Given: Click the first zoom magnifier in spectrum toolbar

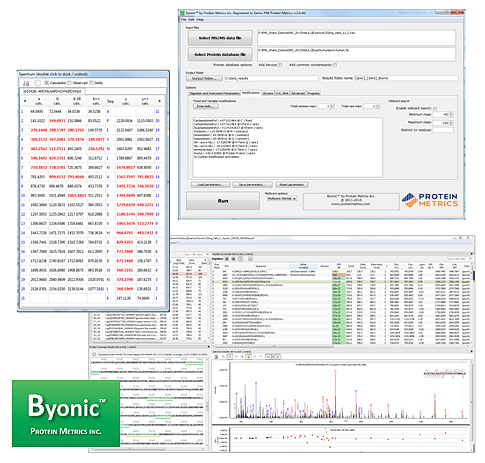Looking at the screenshot, I should (x=223, y=357).
